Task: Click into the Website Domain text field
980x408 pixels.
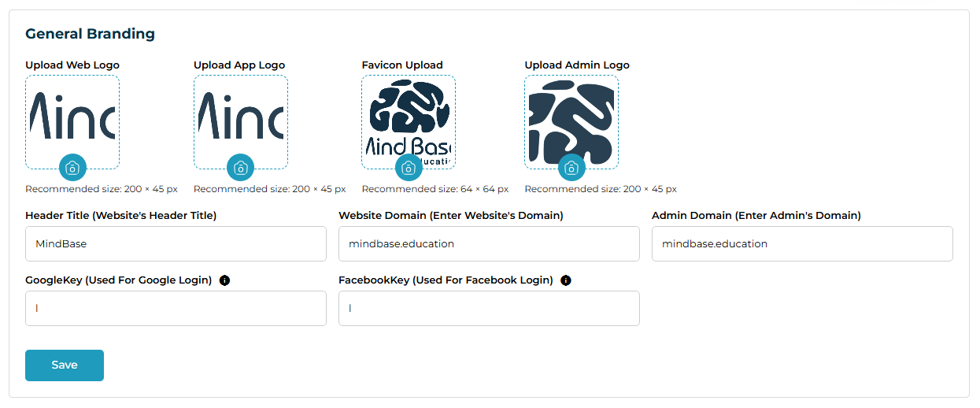Action: (489, 244)
